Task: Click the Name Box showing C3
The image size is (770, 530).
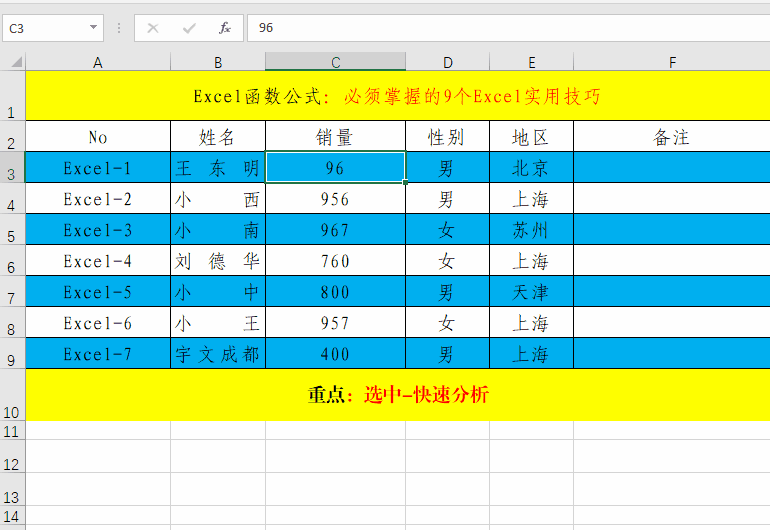Action: [x=53, y=28]
